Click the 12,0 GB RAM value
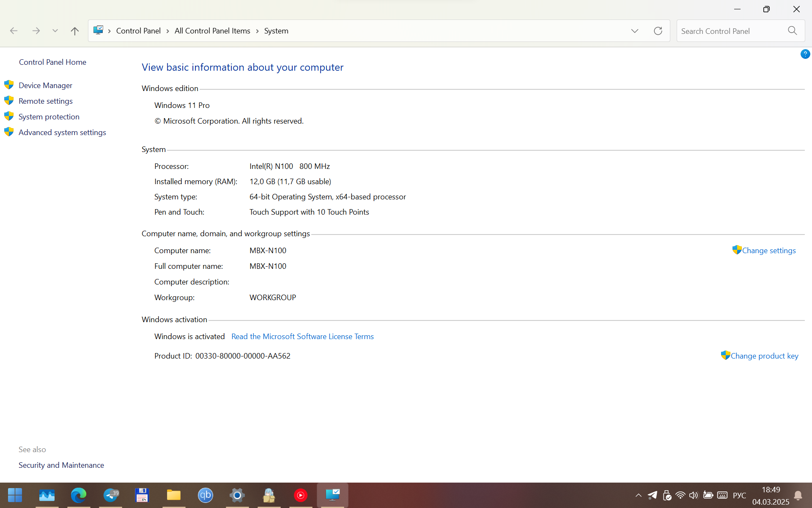The height and width of the screenshot is (508, 812). tap(290, 182)
